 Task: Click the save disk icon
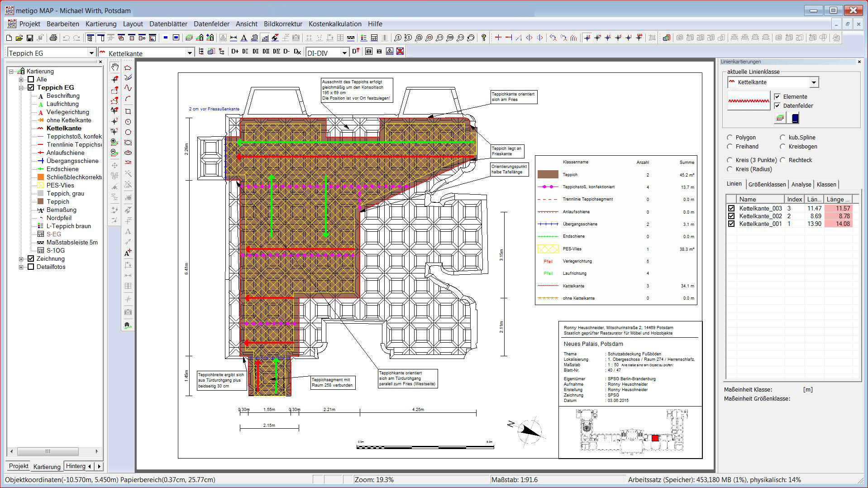click(x=30, y=38)
